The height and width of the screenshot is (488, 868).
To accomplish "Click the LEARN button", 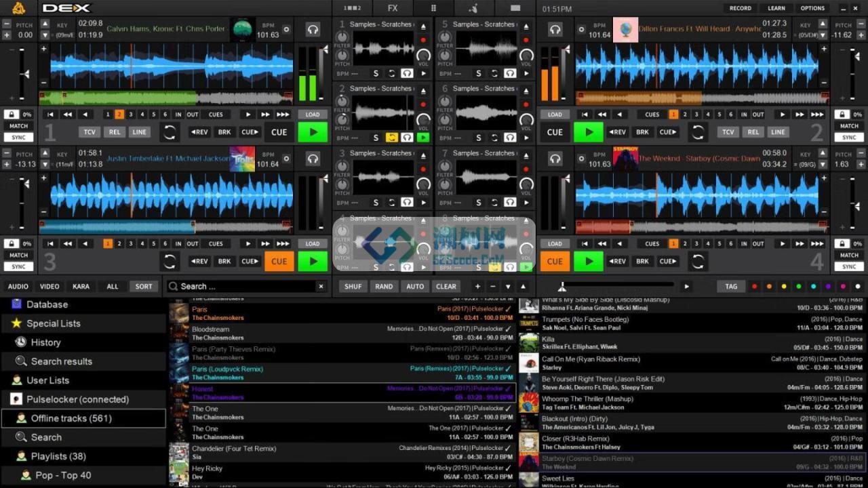I will click(x=776, y=8).
